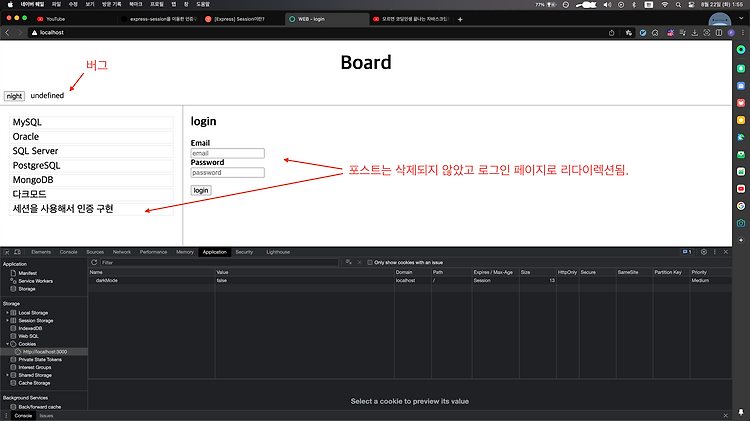
Task: Switch to the Elements tab in DevTools
Action: coord(41,252)
